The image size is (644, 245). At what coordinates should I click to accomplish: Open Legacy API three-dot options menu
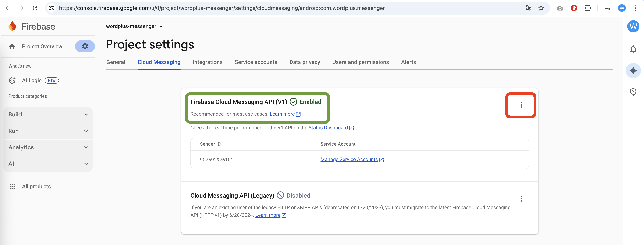click(x=521, y=199)
